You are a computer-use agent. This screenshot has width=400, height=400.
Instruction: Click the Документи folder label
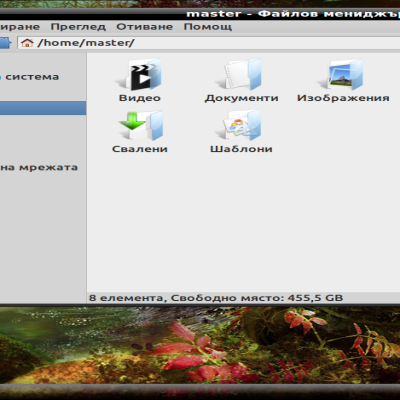pyautogui.click(x=241, y=98)
